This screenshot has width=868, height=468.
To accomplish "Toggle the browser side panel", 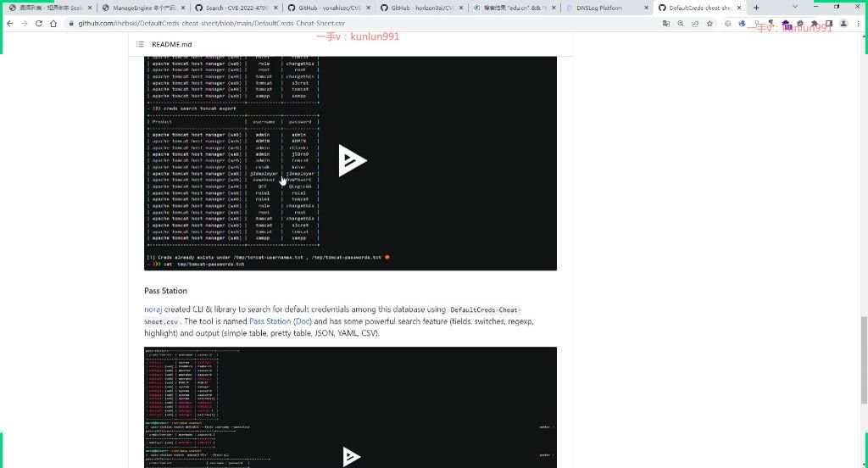I will click(x=829, y=24).
